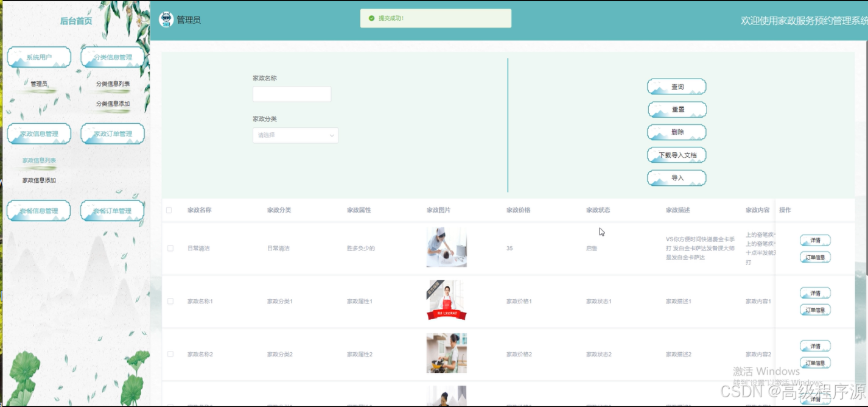Click the 家政状态 column header
The image size is (868, 407).
click(x=598, y=210)
